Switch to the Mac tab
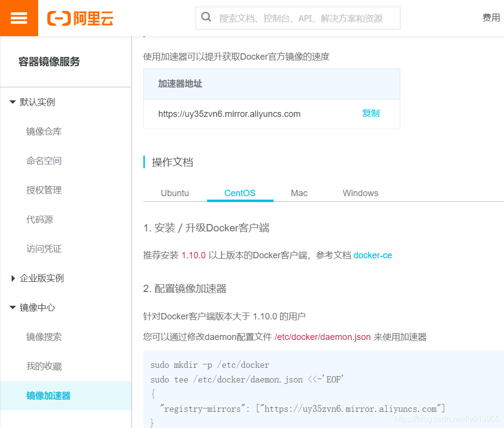The image size is (504, 428). 299,193
